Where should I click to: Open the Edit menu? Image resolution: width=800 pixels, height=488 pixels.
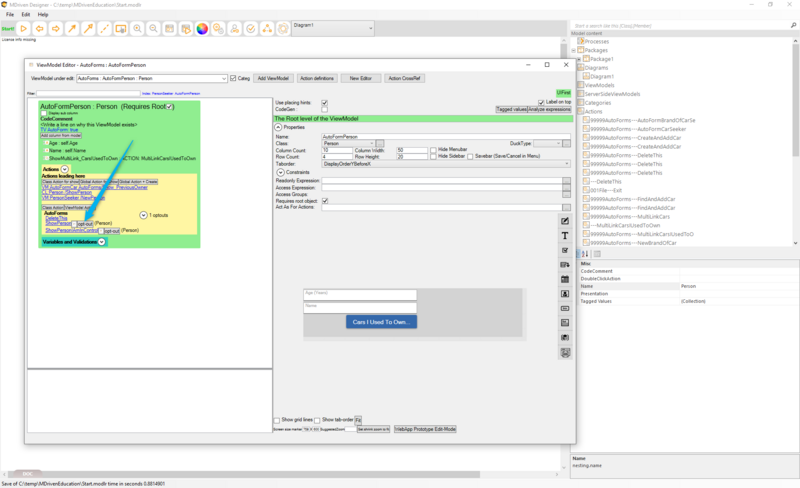tap(26, 15)
